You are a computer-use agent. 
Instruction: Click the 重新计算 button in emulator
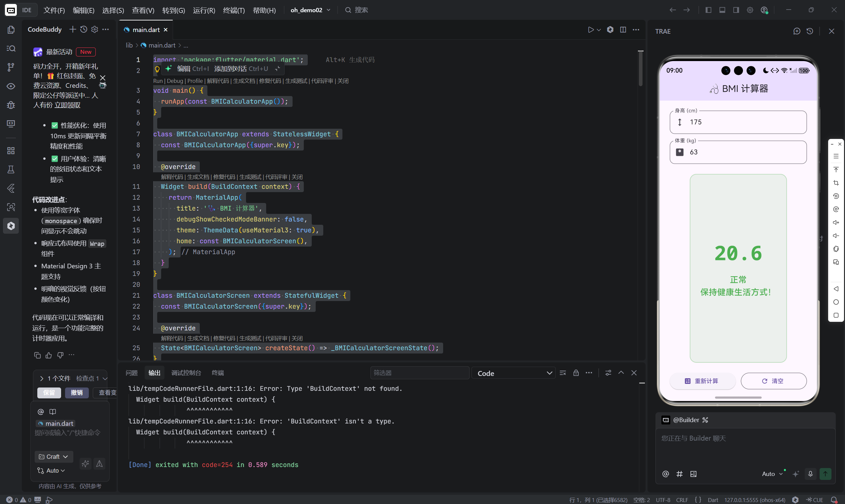[x=702, y=381]
